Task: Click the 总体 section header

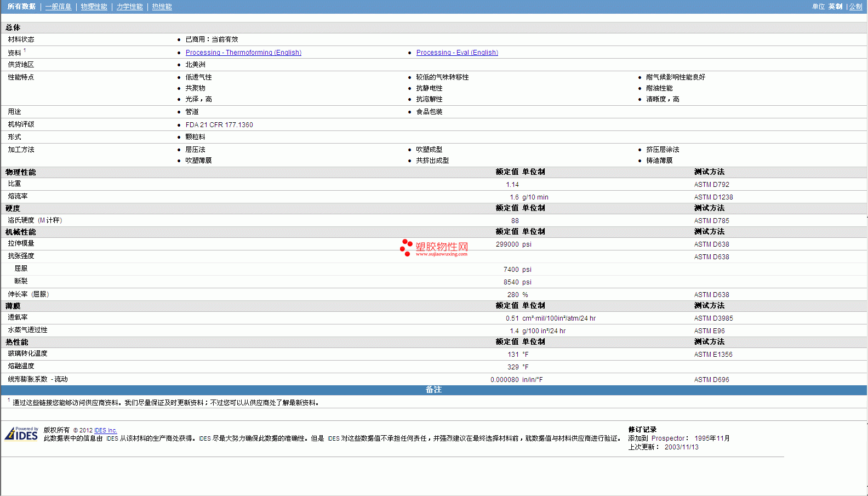Action: (x=13, y=27)
